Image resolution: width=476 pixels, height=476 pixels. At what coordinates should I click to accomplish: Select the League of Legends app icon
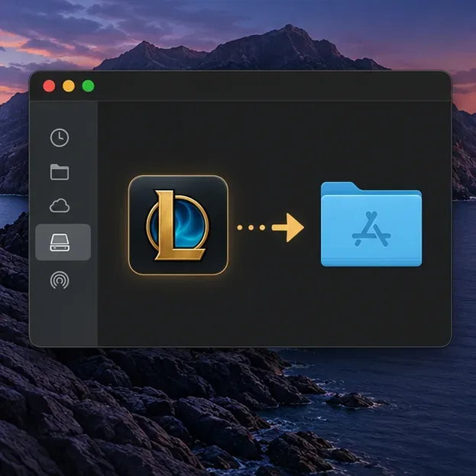pyautogui.click(x=178, y=225)
